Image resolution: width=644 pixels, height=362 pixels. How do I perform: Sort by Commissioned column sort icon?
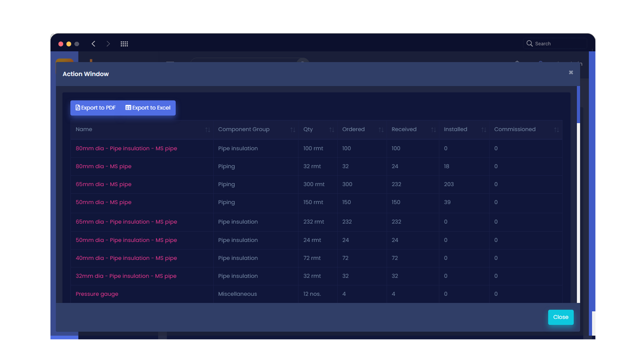[556, 130]
